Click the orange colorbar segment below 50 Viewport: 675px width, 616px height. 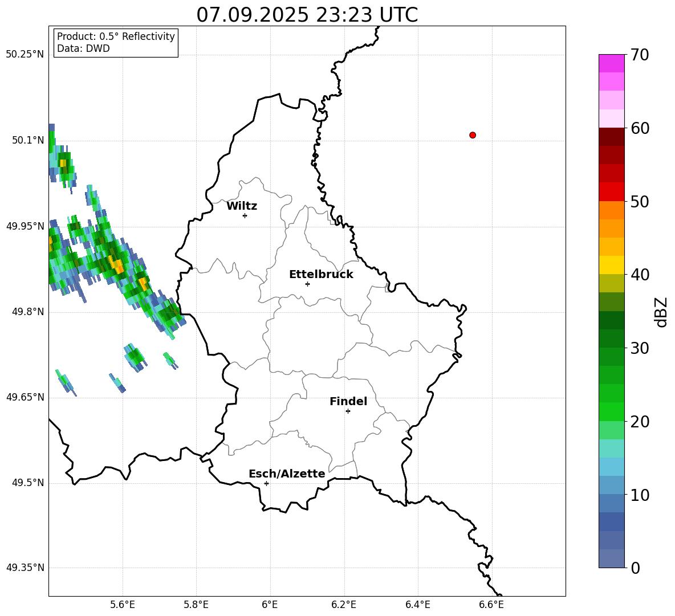[612, 210]
